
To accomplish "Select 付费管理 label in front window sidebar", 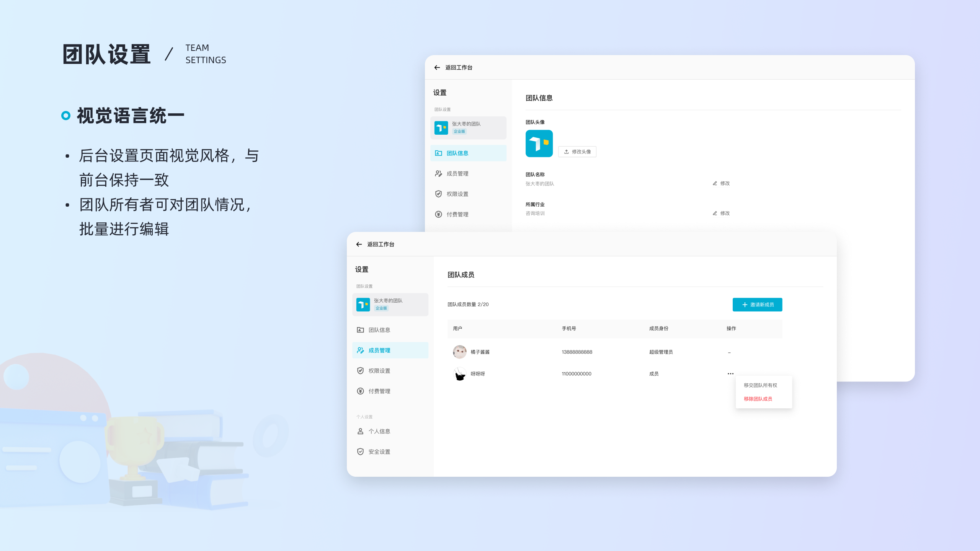I will (379, 391).
